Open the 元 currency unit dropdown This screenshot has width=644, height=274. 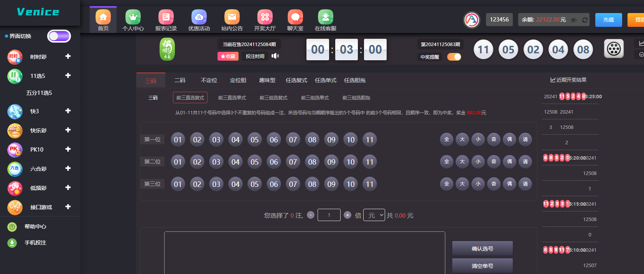coord(374,215)
